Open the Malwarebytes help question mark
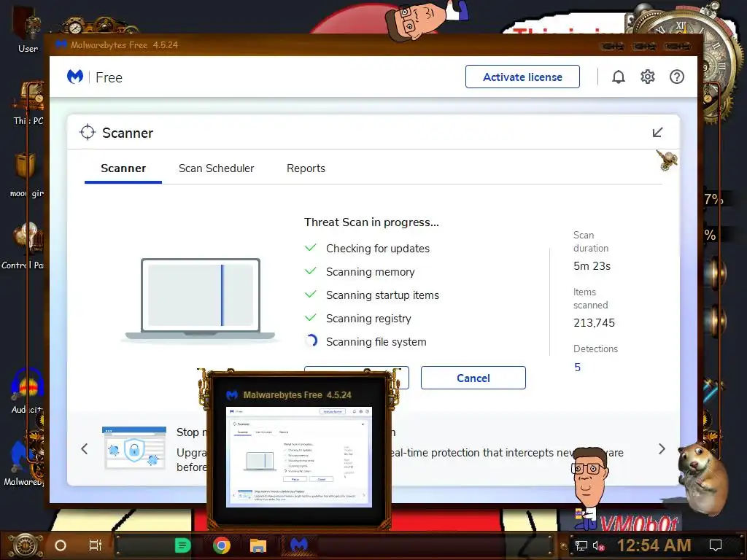The height and width of the screenshot is (560, 747). (676, 77)
